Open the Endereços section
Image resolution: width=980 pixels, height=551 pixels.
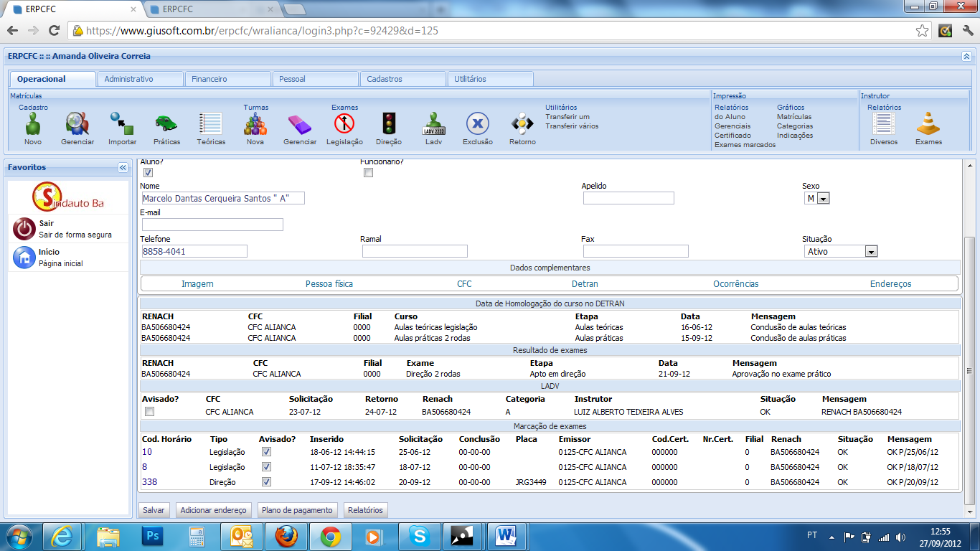click(890, 284)
